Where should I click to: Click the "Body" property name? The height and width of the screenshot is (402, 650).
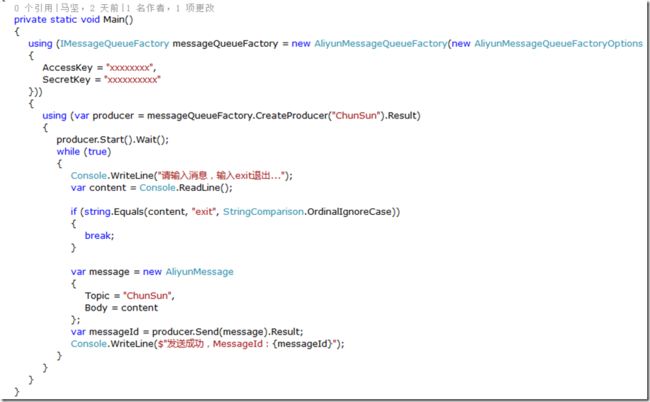coord(96,308)
